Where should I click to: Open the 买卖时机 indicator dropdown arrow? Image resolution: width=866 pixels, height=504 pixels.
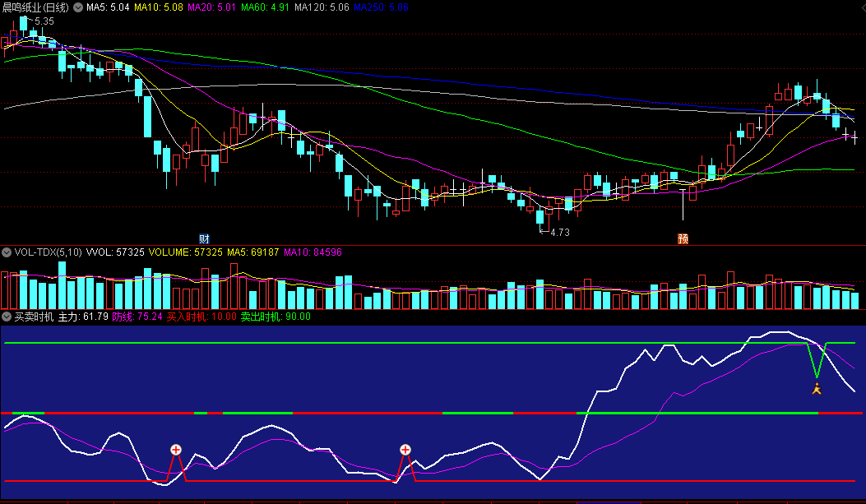[7, 317]
